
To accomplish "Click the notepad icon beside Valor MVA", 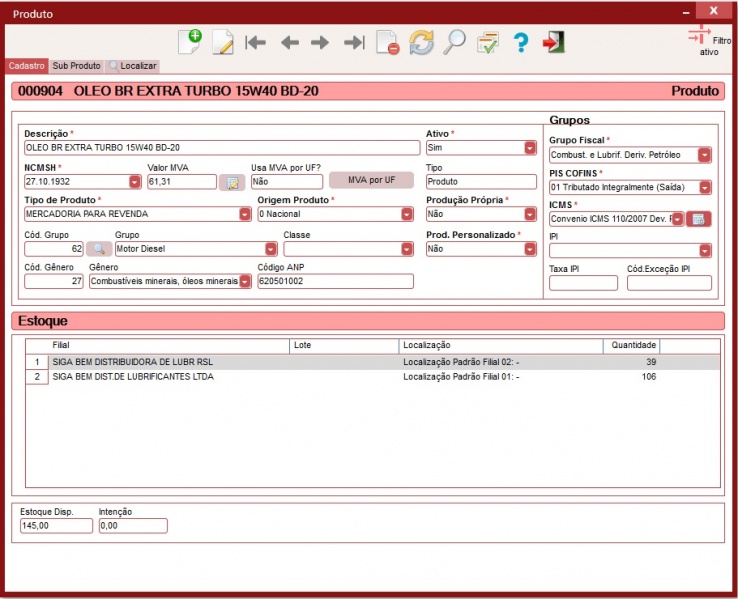I will pos(232,183).
